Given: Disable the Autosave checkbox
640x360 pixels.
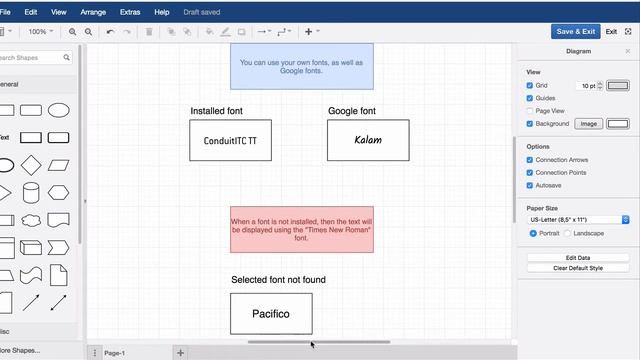Looking at the screenshot, I should [530, 185].
